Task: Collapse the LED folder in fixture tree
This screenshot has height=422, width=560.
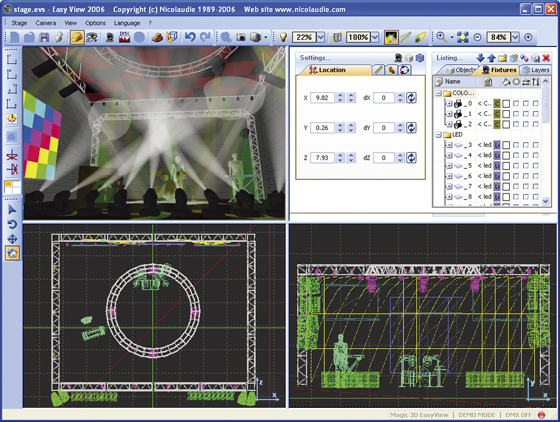Action: point(439,135)
